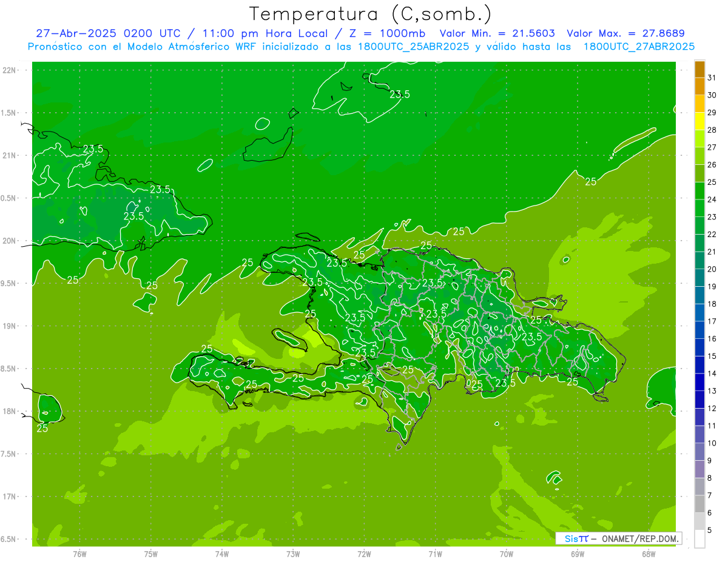Pick the orange swatch between 30 and 31

point(699,86)
